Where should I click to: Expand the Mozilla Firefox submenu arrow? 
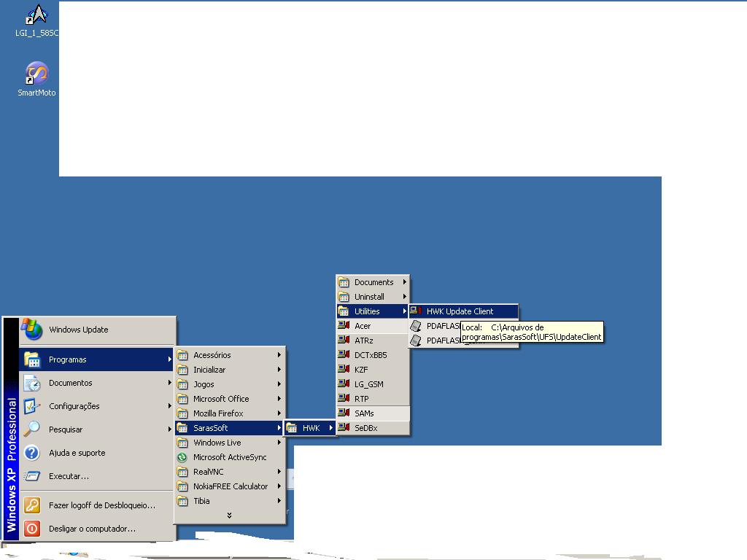pyautogui.click(x=279, y=413)
